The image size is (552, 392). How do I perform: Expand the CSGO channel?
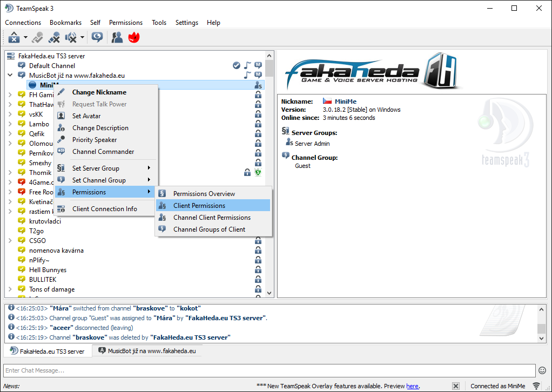coord(10,241)
